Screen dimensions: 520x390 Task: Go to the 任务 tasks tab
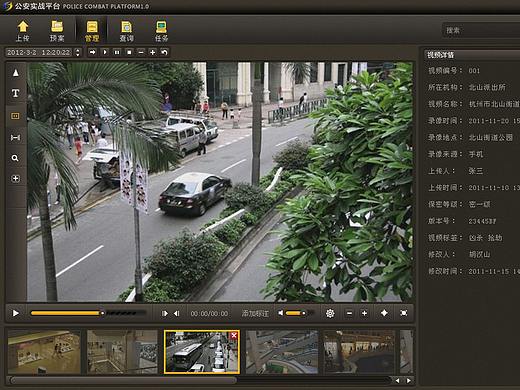click(161, 31)
